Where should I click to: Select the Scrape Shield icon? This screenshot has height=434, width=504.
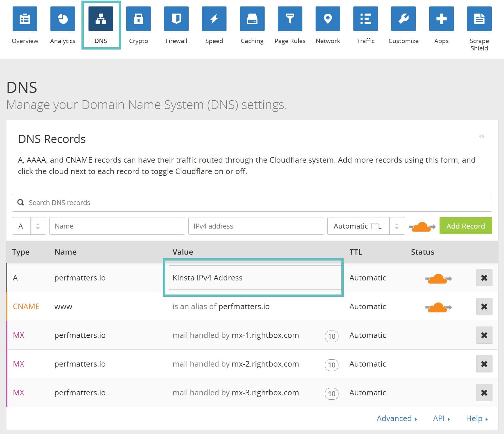pos(479,19)
